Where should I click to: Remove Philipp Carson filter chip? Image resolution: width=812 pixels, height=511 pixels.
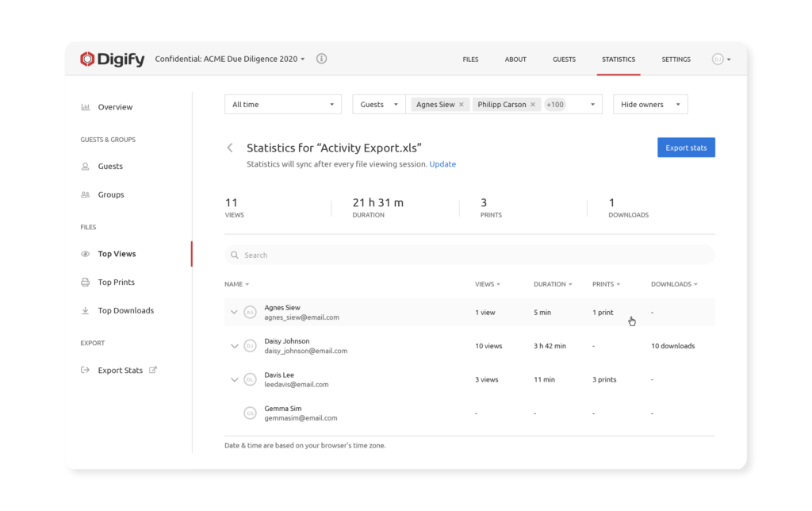[533, 105]
